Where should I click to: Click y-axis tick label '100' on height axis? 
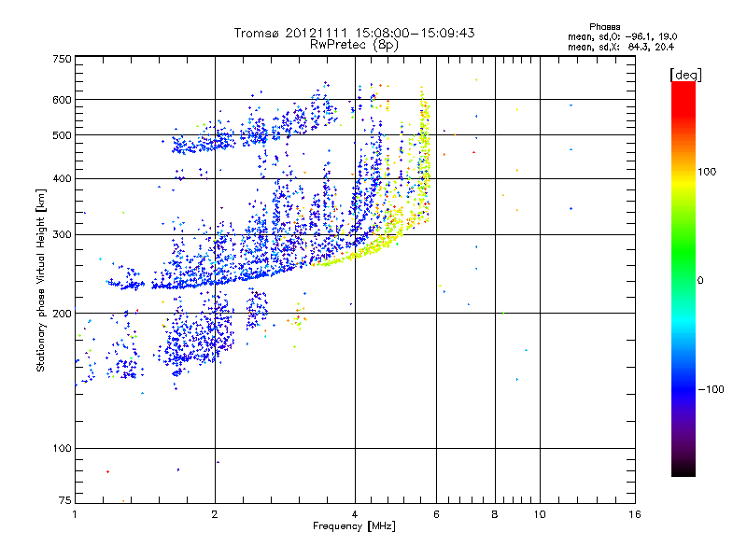click(62, 449)
